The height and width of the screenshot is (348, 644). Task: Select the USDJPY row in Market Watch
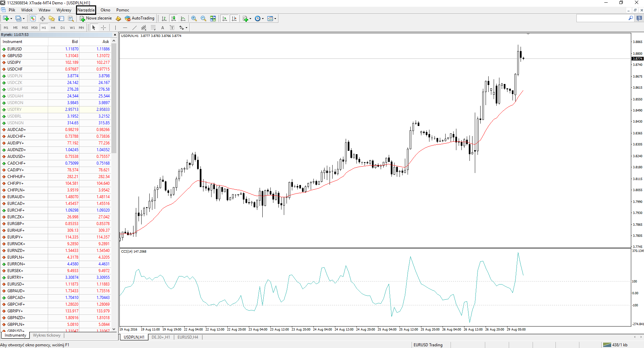point(55,62)
